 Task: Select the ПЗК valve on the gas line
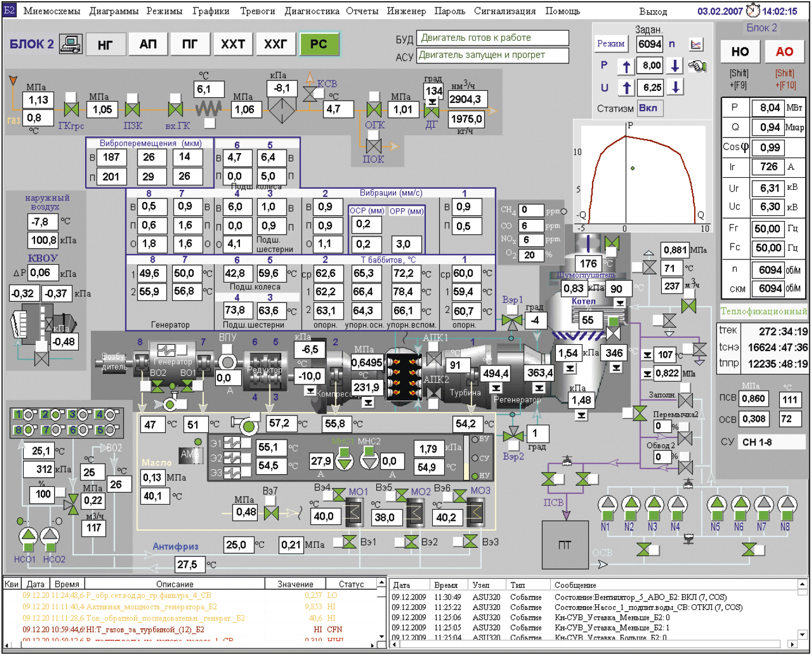132,109
